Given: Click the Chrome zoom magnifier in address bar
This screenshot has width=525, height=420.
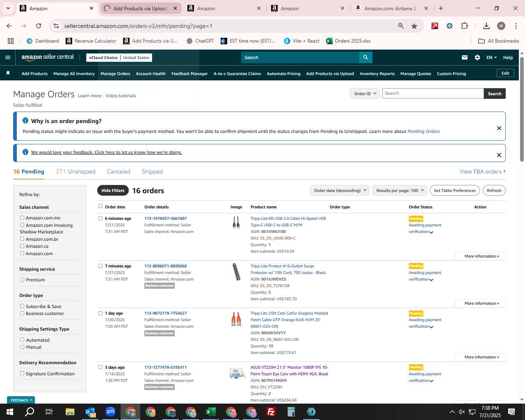Looking at the screenshot, I should (x=401, y=26).
